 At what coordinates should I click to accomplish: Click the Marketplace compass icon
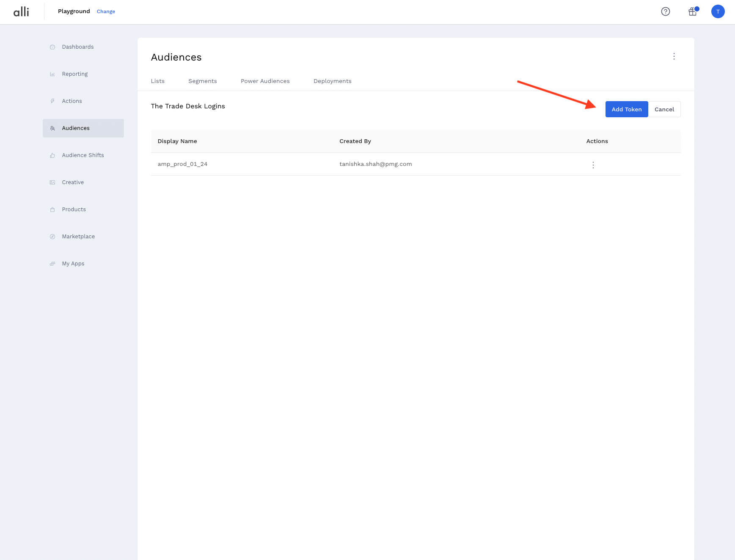(52, 237)
